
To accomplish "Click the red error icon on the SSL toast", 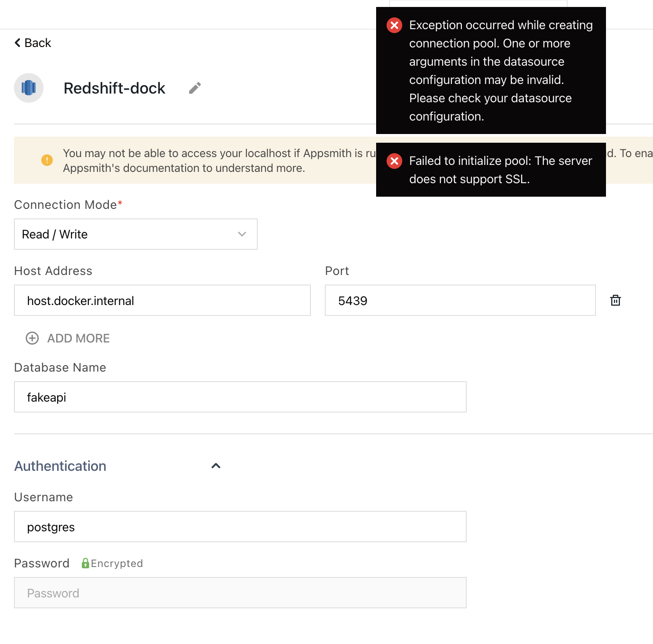I will 394,161.
